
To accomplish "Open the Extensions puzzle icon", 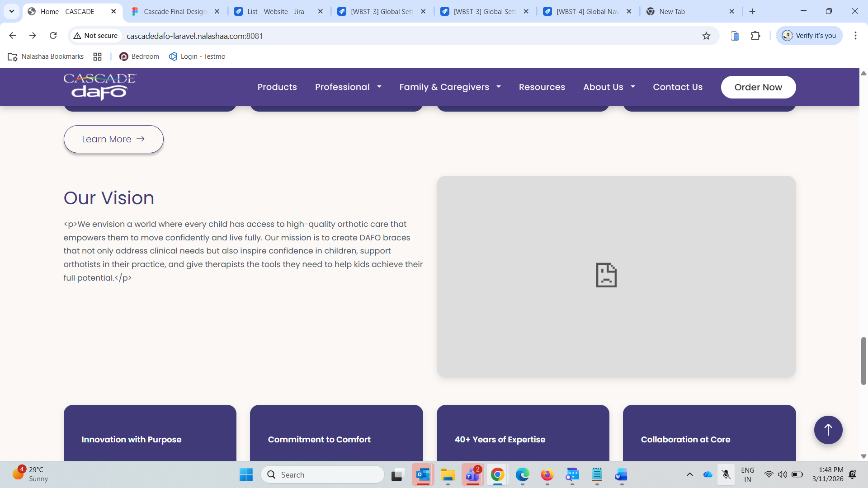I will tap(755, 36).
